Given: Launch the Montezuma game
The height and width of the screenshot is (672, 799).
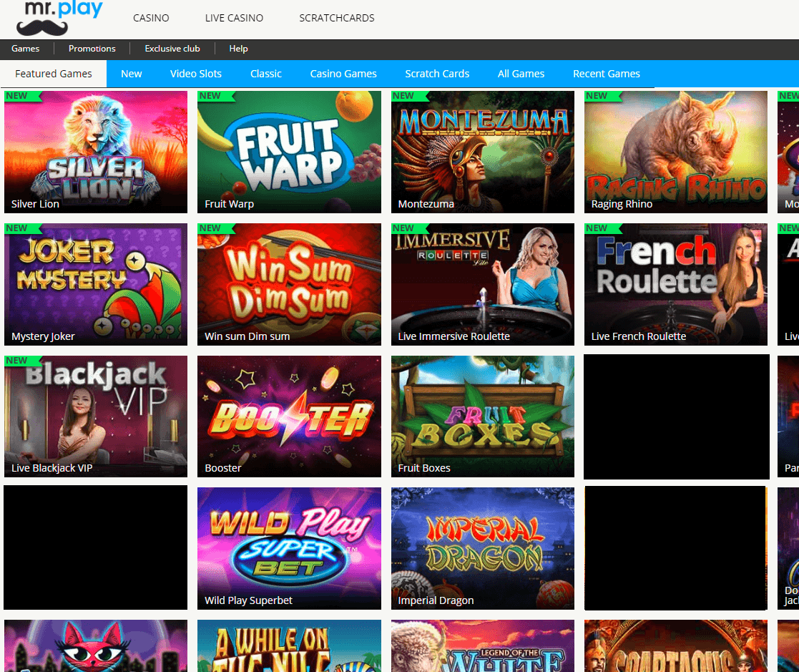Looking at the screenshot, I should [483, 152].
